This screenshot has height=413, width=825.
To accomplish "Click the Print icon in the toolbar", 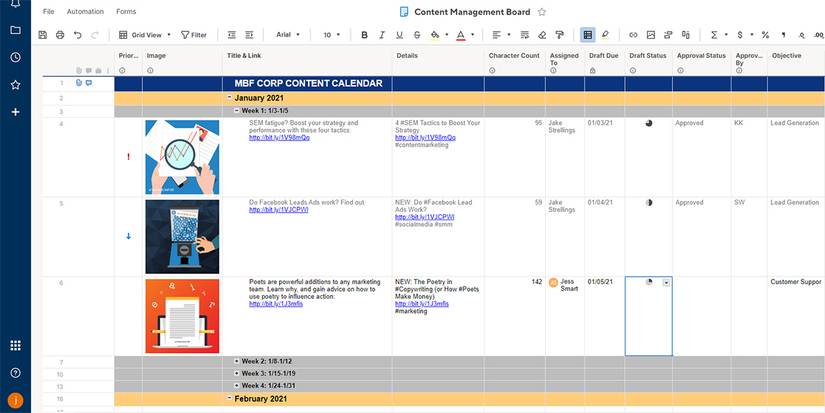I will click(x=60, y=35).
